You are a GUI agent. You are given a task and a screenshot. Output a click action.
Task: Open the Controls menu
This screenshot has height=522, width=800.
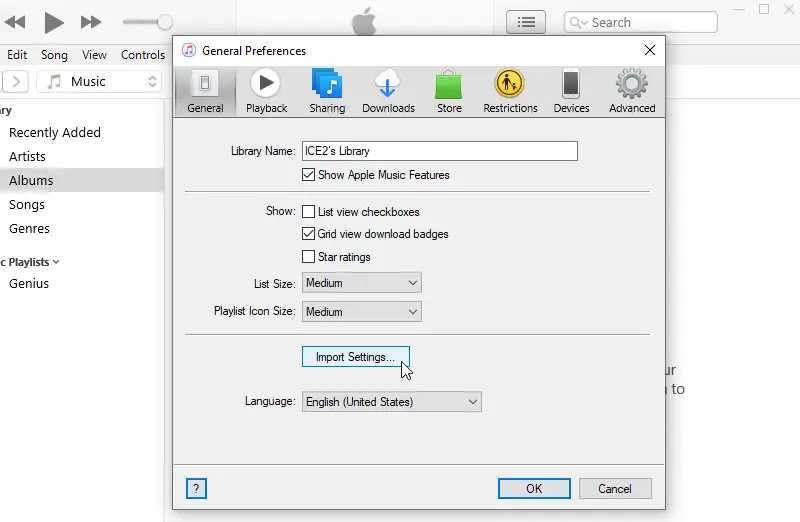tap(143, 55)
